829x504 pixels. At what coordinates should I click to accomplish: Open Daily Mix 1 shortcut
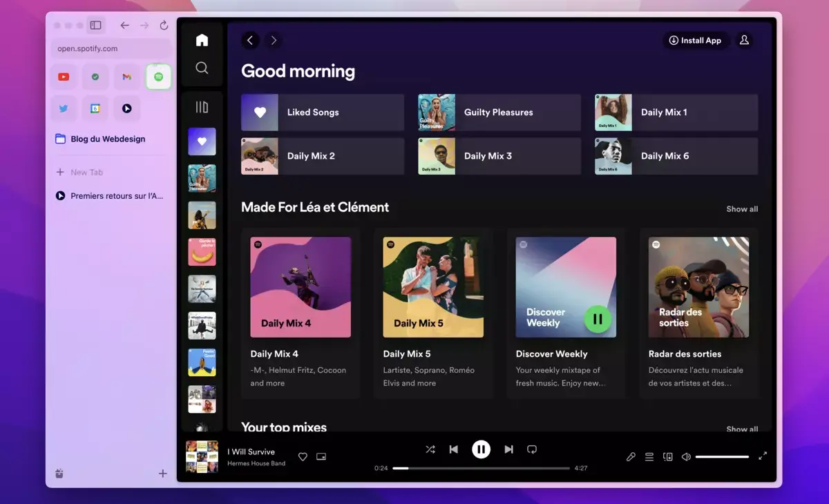coord(676,113)
